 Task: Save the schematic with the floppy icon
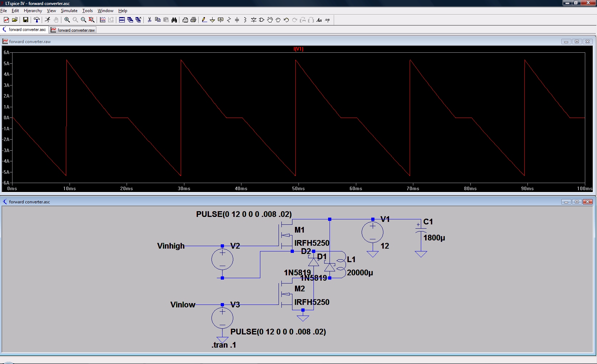[26, 20]
